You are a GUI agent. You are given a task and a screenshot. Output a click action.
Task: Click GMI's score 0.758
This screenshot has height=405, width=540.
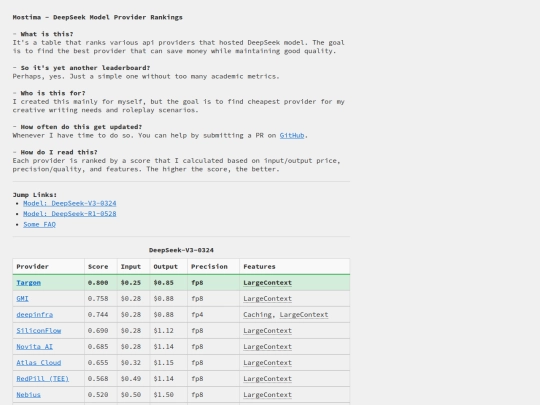point(98,299)
